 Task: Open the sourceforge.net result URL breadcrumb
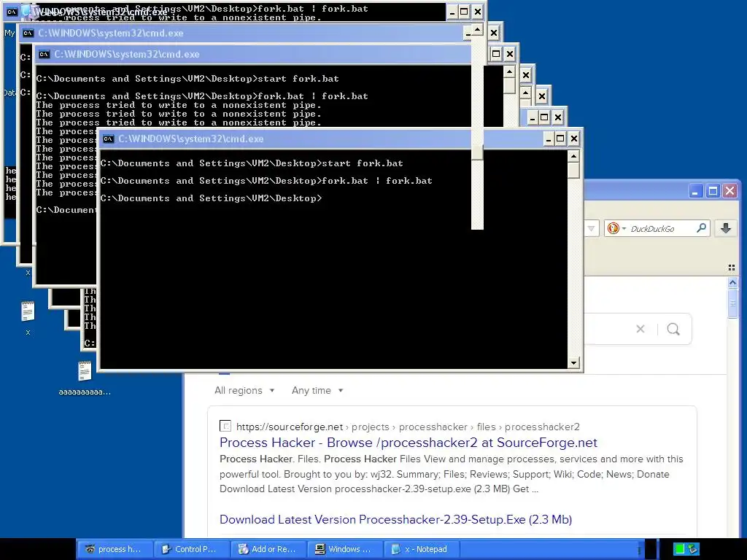[408, 427]
